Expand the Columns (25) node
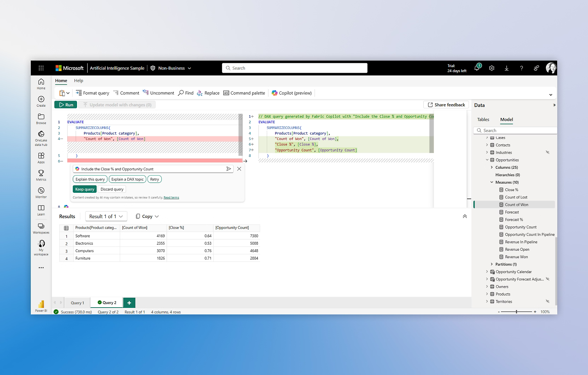Screen dimensions: 588x375 (492, 167)
